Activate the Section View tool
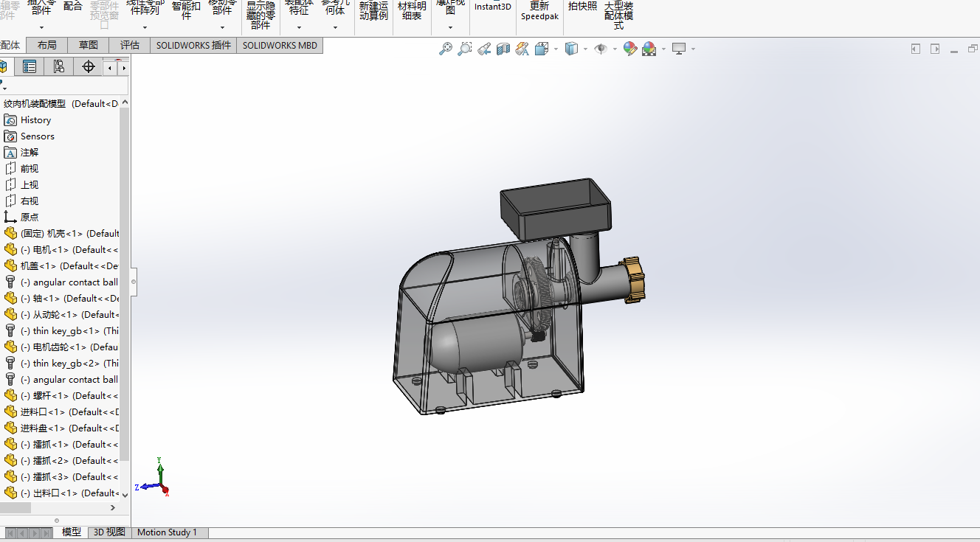 pyautogui.click(x=503, y=49)
